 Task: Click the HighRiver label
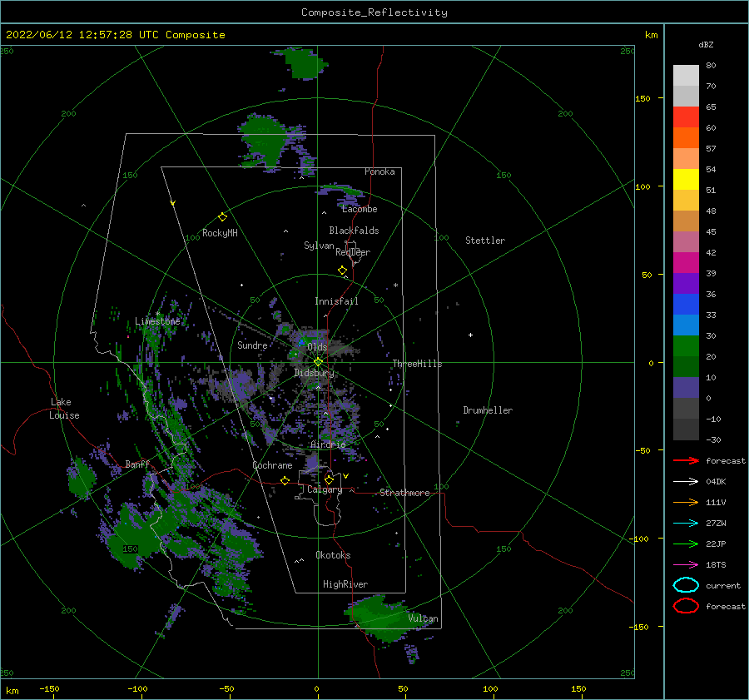pos(345,584)
